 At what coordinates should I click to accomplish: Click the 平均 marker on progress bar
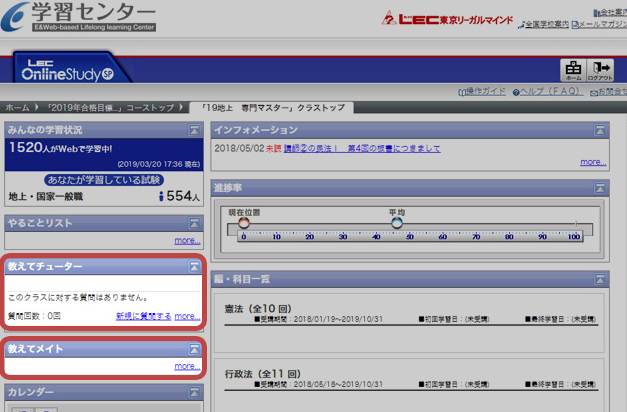point(397,223)
